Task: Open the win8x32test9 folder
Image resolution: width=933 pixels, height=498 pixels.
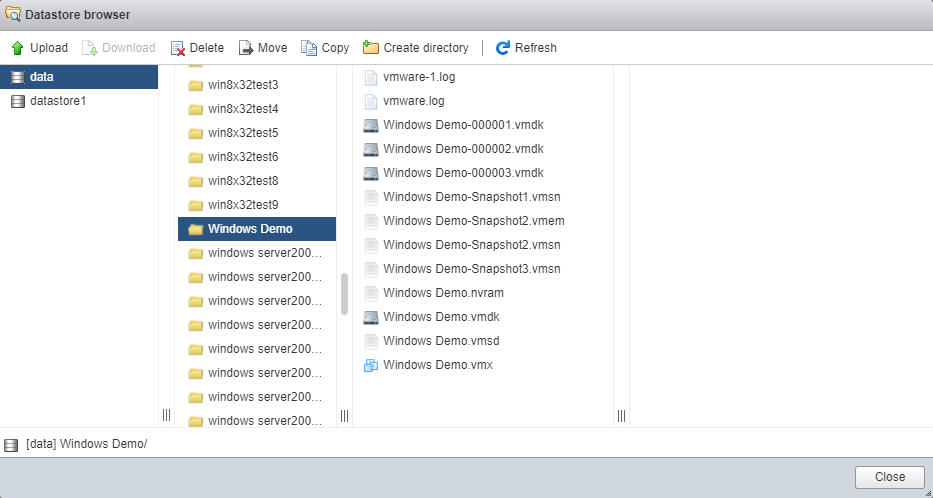Action: (243, 205)
